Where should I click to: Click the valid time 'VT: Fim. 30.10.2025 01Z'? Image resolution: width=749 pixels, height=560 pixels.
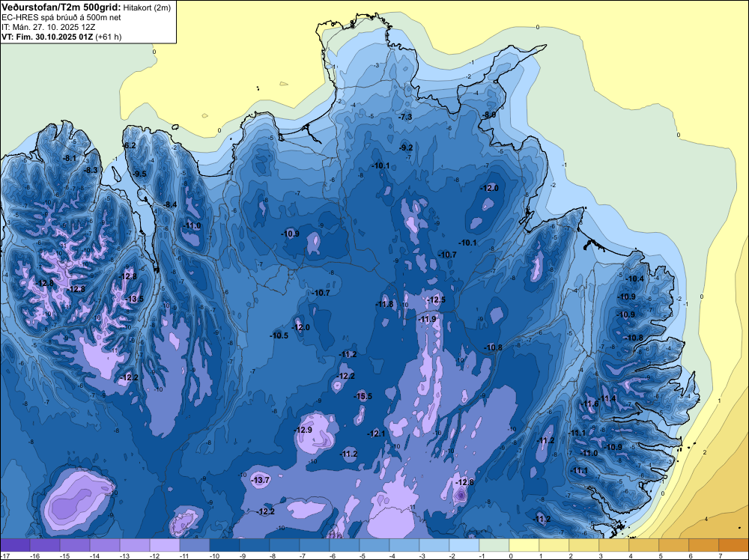[x=47, y=37]
